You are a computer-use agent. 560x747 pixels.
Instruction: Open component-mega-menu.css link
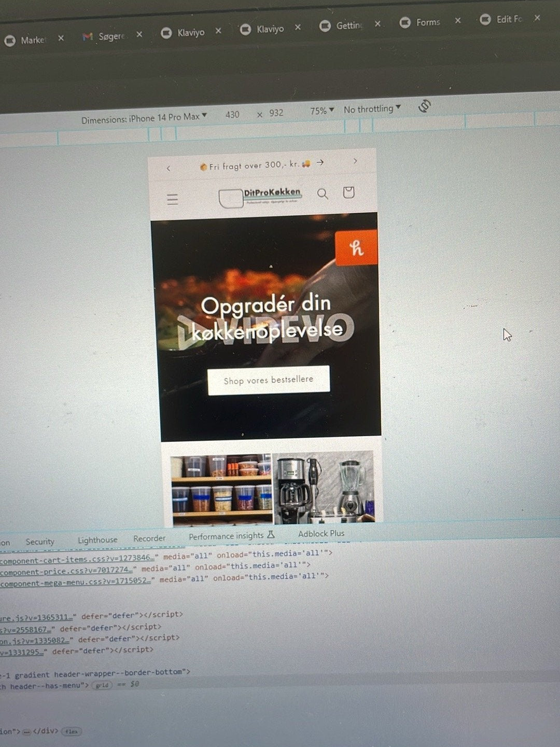pos(75,582)
